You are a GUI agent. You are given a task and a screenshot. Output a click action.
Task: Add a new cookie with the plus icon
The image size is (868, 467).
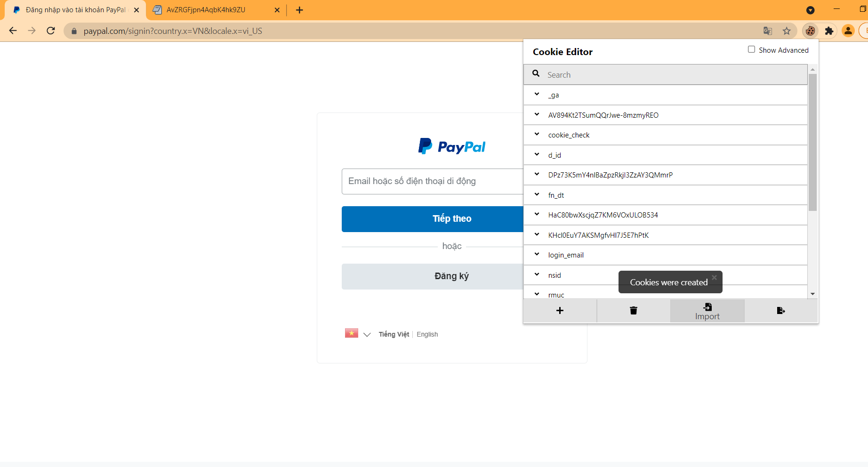[560, 311]
